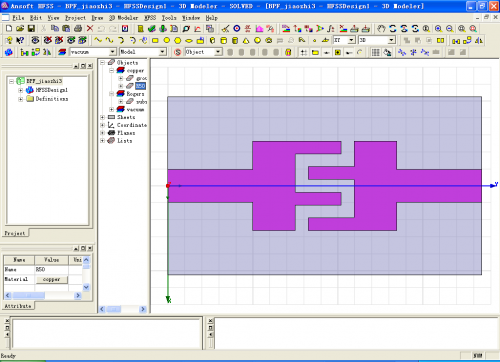Screen dimensions: 500x362
Task: Open the Project menu
Action: (75, 18)
